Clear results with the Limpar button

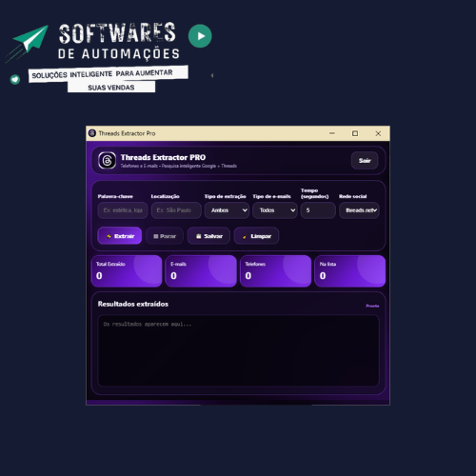point(256,236)
